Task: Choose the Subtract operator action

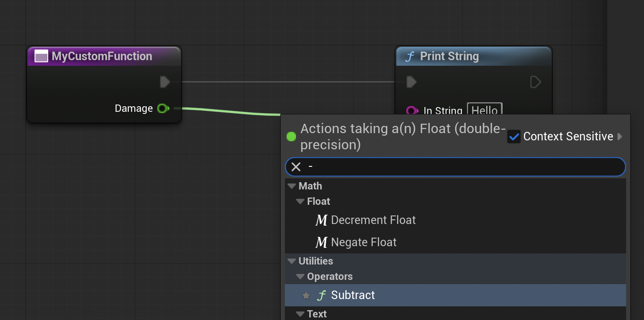Action: point(353,295)
